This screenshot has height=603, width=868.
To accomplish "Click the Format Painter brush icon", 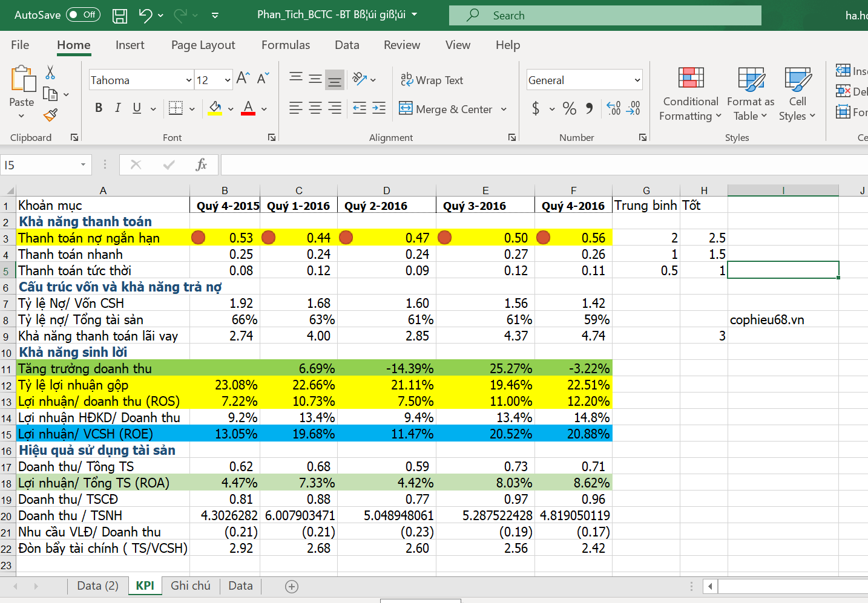I will (51, 115).
